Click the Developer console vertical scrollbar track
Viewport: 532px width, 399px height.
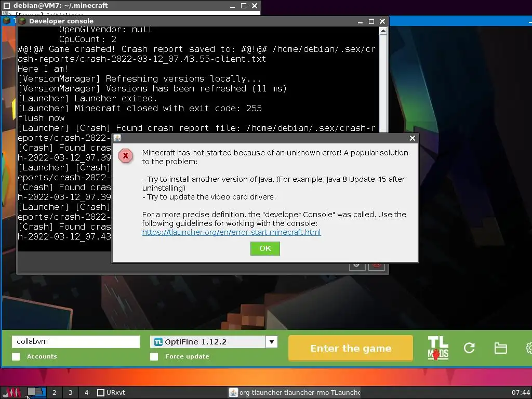click(x=383, y=83)
